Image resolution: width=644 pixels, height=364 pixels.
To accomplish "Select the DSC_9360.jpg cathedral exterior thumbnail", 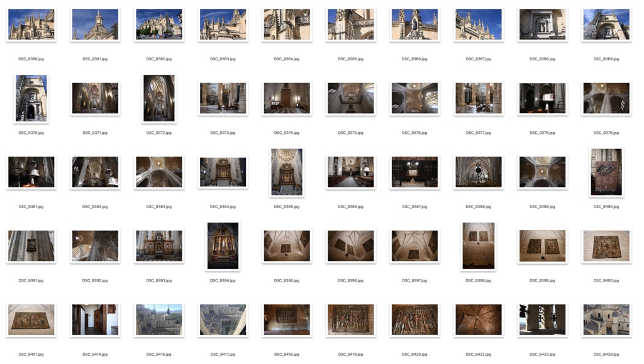I will [x=31, y=25].
